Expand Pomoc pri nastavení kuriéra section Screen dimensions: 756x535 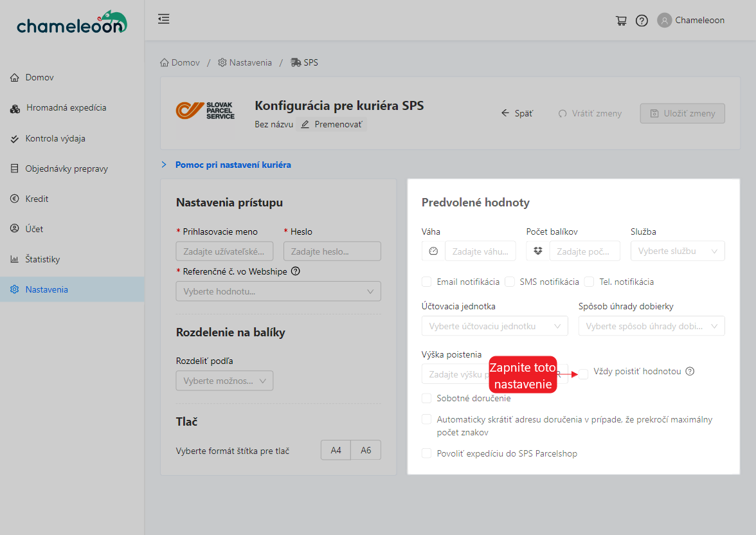pos(232,165)
